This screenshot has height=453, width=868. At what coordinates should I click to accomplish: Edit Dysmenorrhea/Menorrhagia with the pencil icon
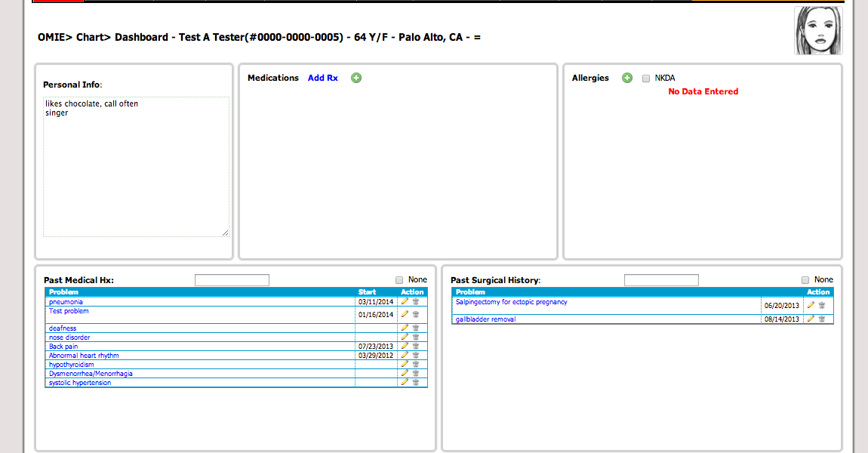pyautogui.click(x=405, y=373)
